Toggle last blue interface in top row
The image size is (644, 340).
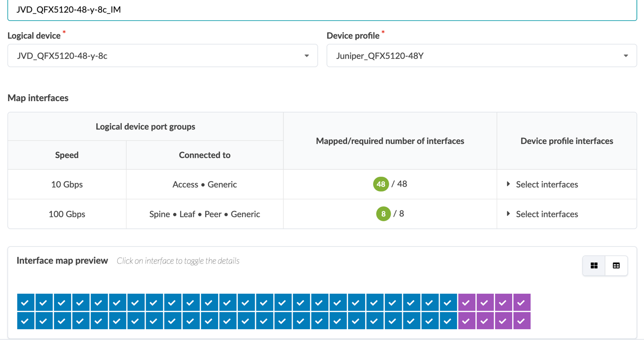(x=447, y=303)
